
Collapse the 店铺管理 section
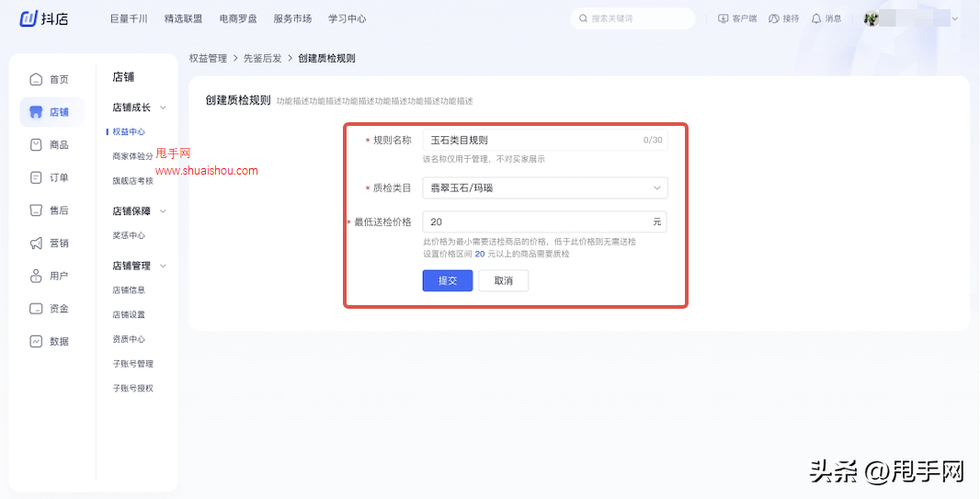point(163,267)
